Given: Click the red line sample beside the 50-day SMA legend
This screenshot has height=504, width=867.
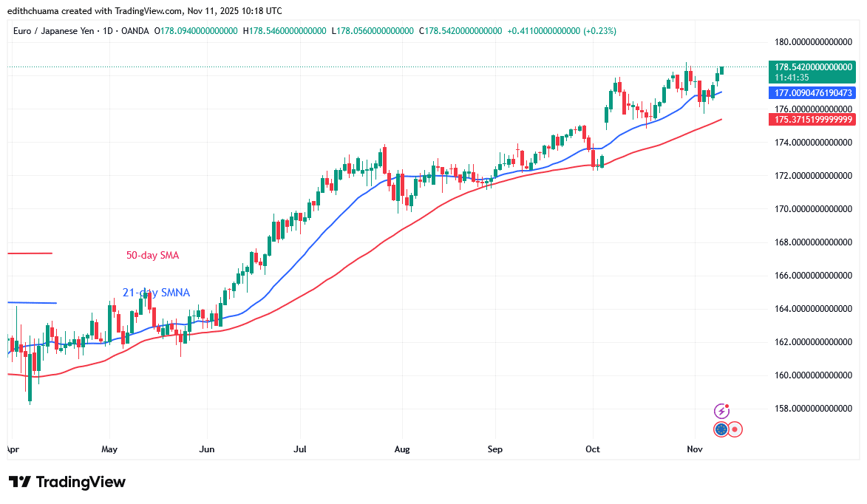Looking at the screenshot, I should tap(30, 253).
